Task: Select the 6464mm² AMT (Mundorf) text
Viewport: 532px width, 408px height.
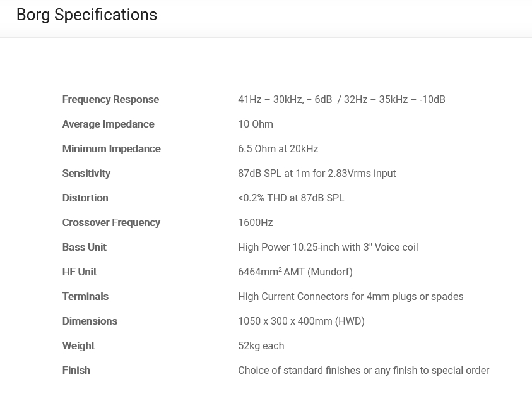Action: pos(295,272)
